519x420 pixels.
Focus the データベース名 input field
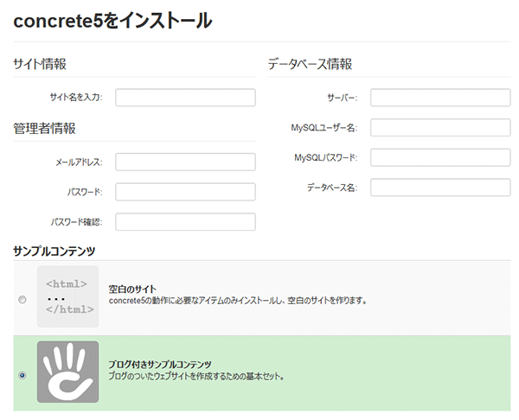point(440,188)
